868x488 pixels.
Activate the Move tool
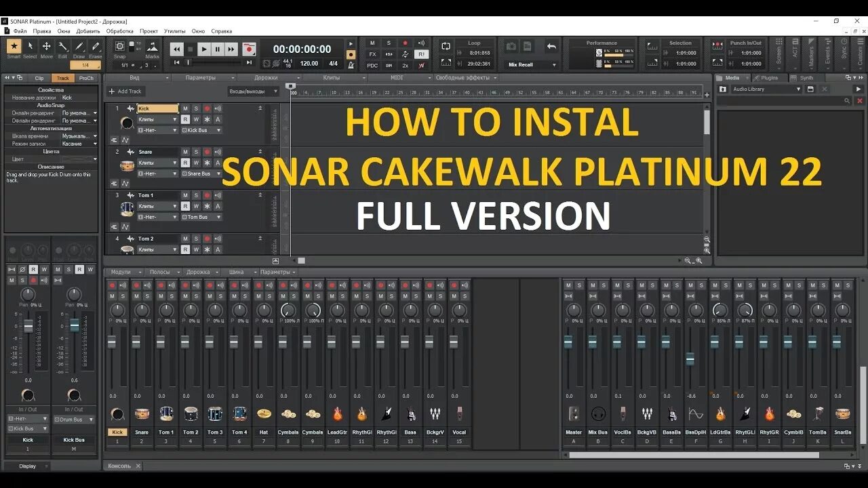coord(46,47)
